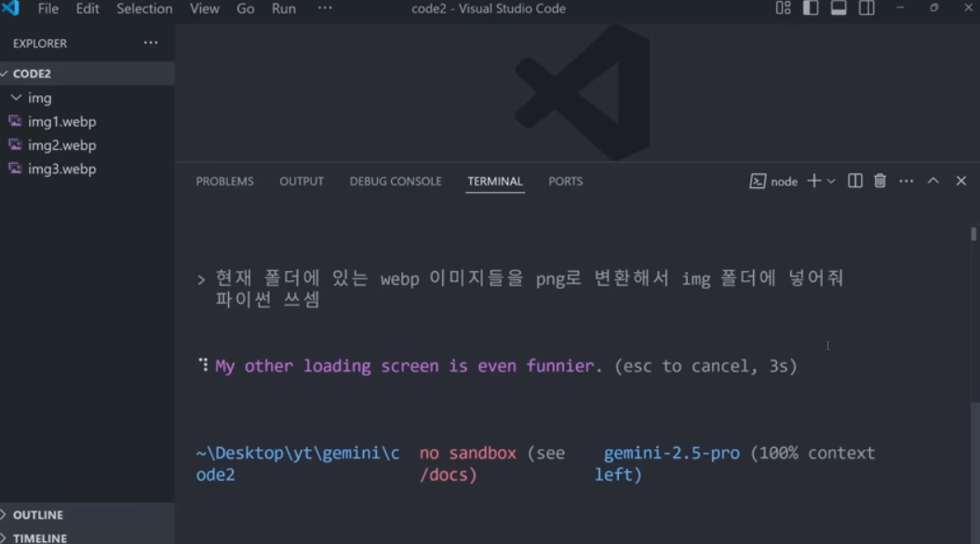Switch to the OUTPUT tab
Screen dimensions: 980x544
pyautogui.click(x=302, y=182)
